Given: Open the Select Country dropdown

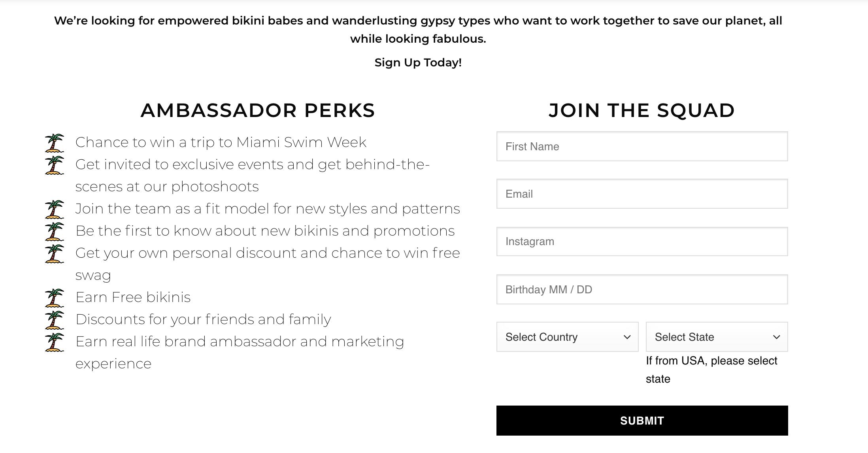Looking at the screenshot, I should pos(567,337).
